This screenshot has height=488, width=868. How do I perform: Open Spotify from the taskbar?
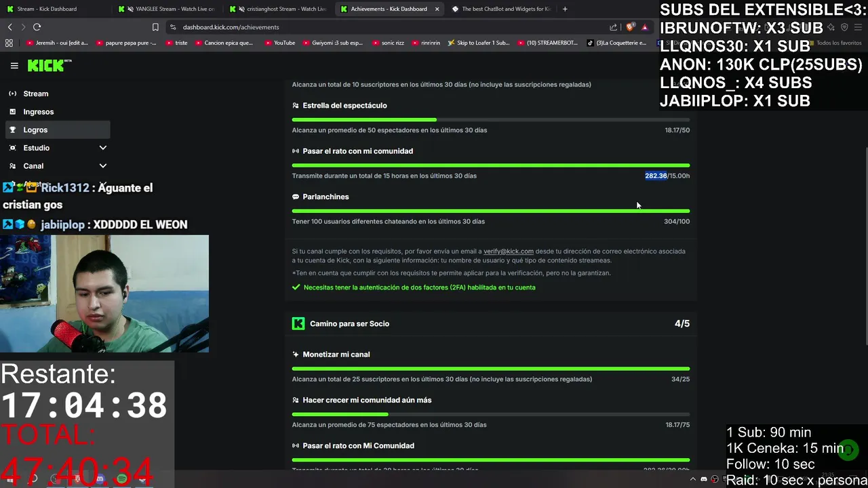[122, 479]
